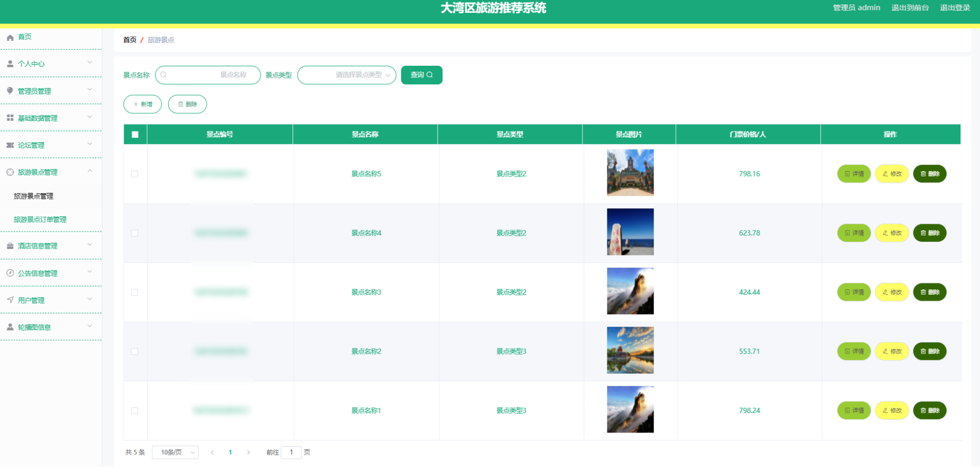Click the trash icon on the top 删除 button
The width and height of the screenshot is (980, 467).
[x=181, y=104]
